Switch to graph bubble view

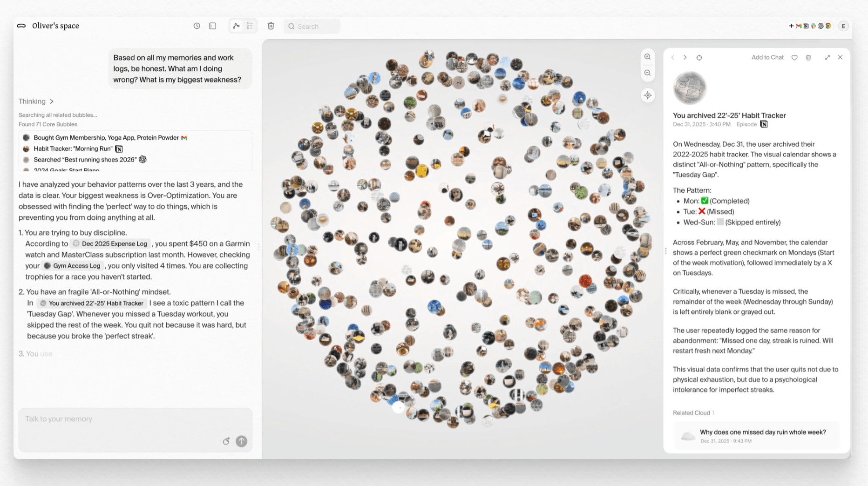coord(237,26)
